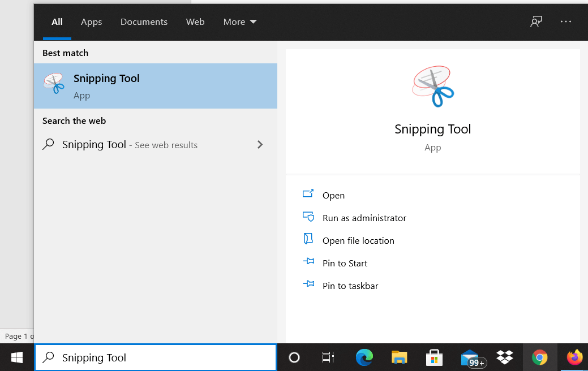Open Microsoft Store from the taskbar
Screen dimensions: 588x371
434,357
